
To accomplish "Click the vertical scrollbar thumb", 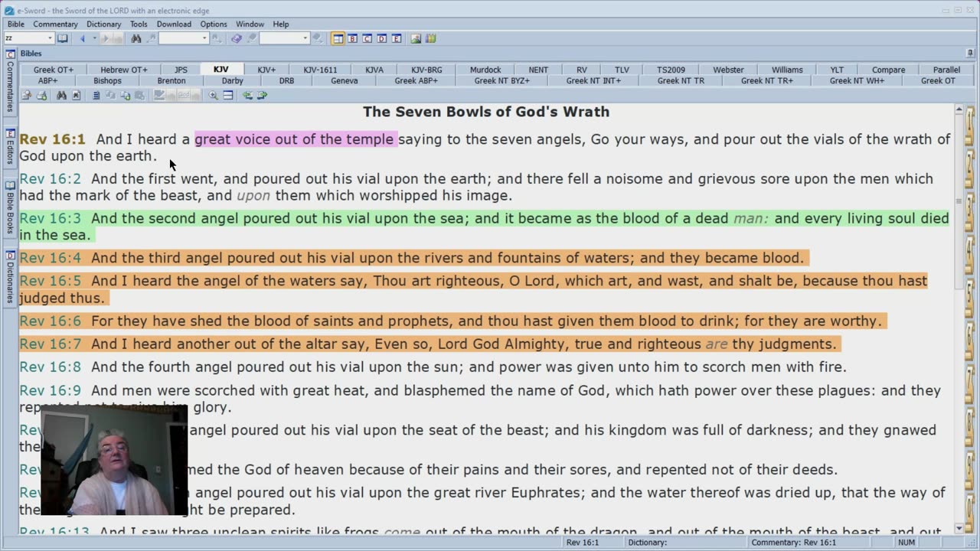I will [x=958, y=201].
